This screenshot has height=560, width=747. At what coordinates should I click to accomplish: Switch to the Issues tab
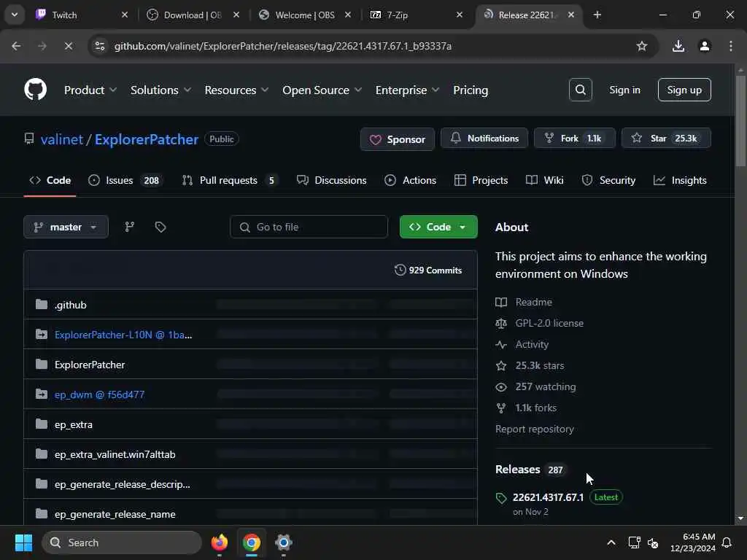[x=125, y=180]
